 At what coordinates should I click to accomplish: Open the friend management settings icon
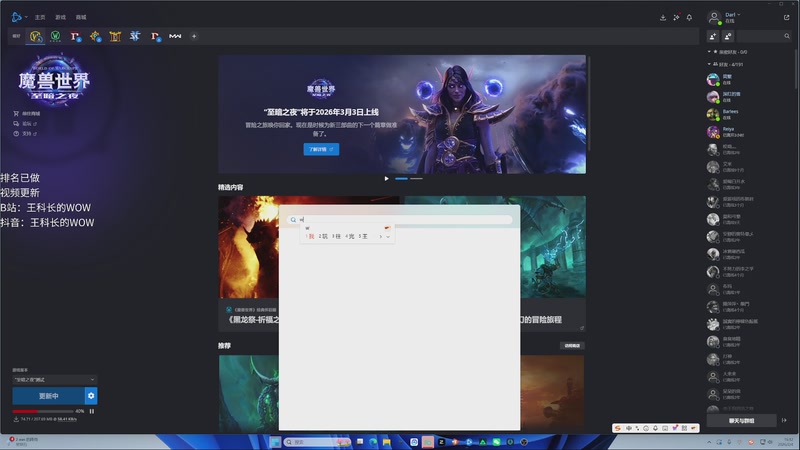(x=728, y=36)
